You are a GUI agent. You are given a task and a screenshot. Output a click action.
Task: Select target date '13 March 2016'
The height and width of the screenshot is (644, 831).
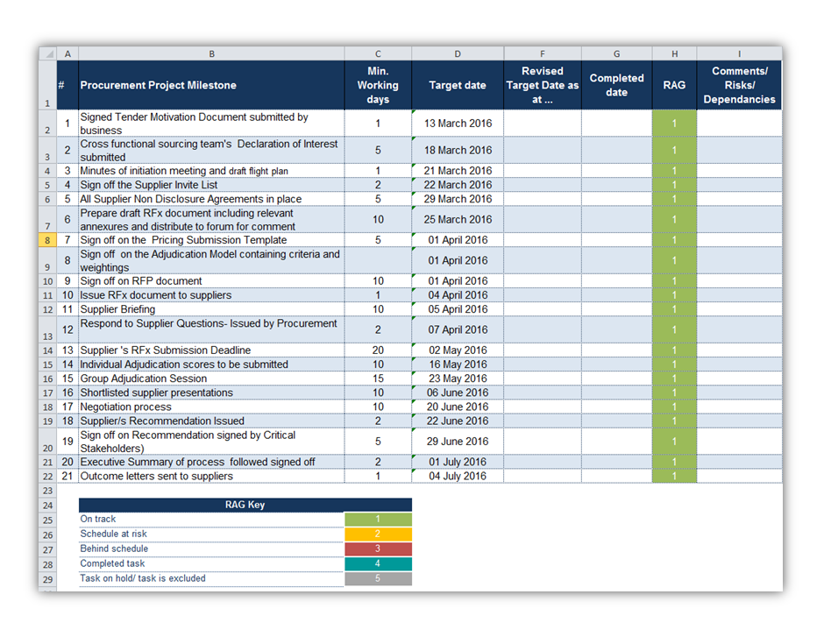[458, 124]
